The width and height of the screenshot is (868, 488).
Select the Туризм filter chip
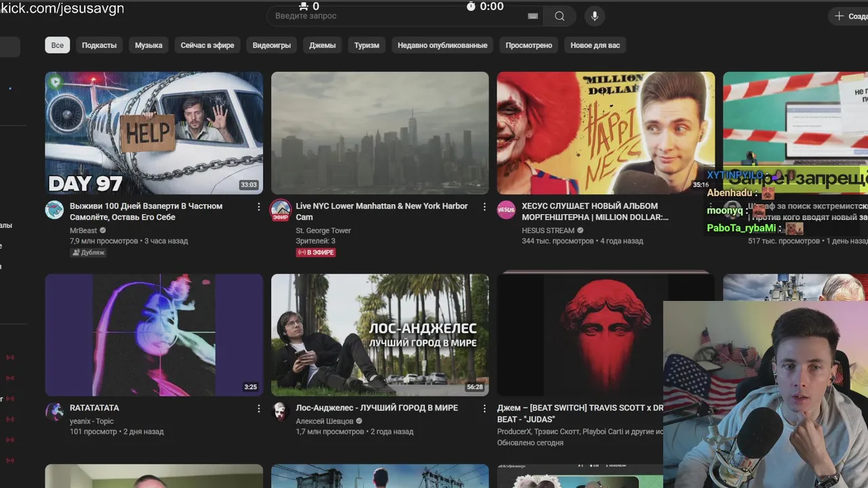pyautogui.click(x=366, y=45)
